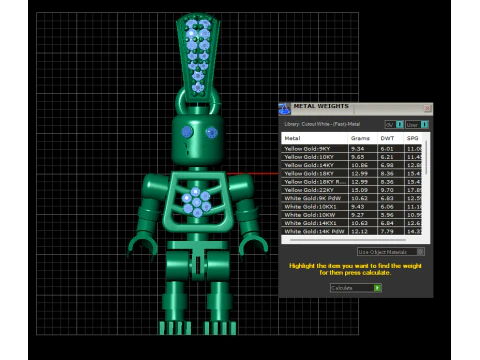Toggle the Use Object Materials option
Viewport: 480px width, 360px height.
390,252
